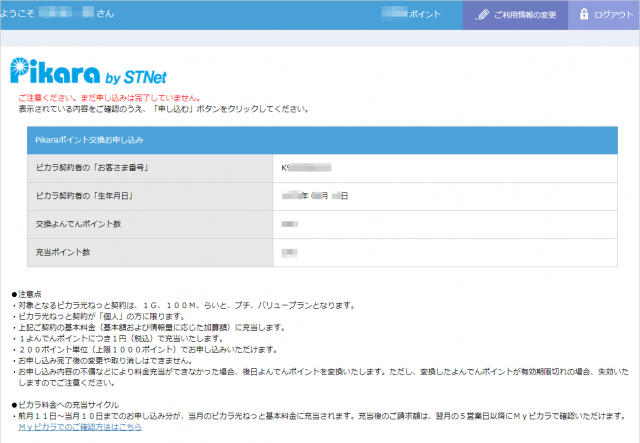Click the Pikara by STNet logo
This screenshot has height=443, width=640.
click(89, 71)
